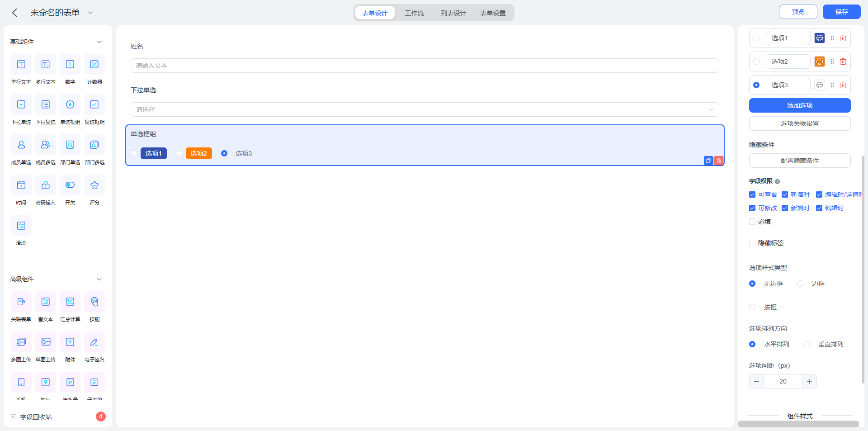
Task: Select 垂直排列 radio option
Action: pos(807,344)
